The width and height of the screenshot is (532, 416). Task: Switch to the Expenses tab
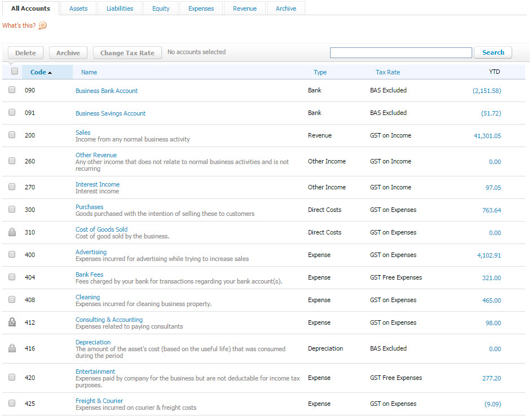point(201,8)
